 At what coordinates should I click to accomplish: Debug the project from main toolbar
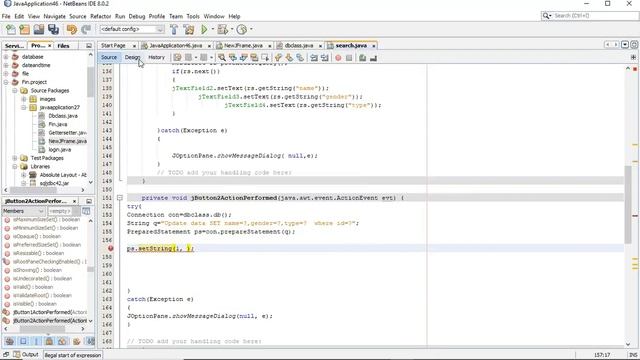pos(222,29)
